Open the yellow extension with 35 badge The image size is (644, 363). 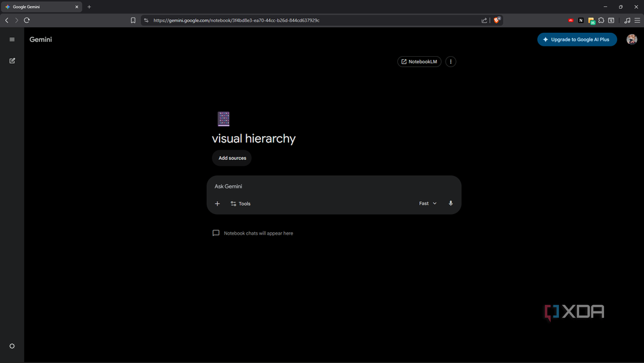click(x=591, y=21)
